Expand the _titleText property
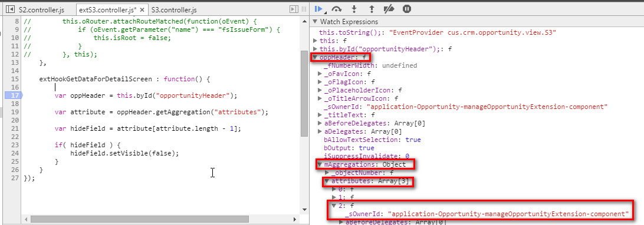The height and width of the screenshot is (225, 644). tap(320, 115)
